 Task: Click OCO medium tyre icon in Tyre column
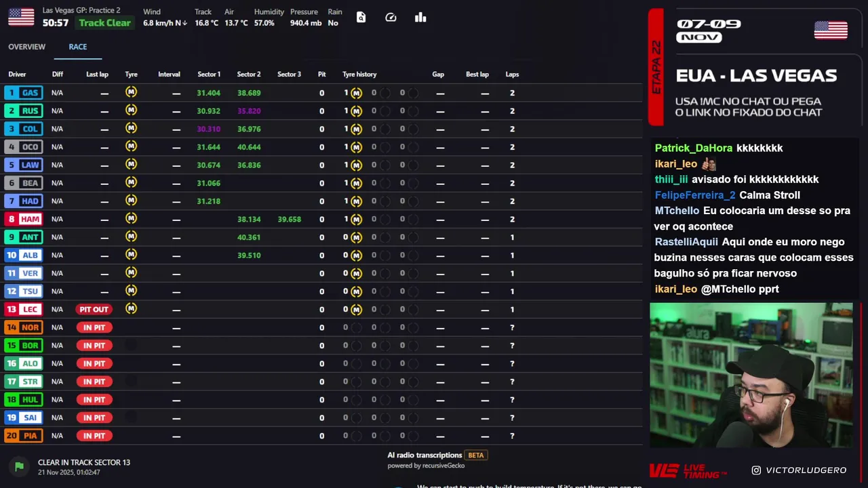point(131,146)
